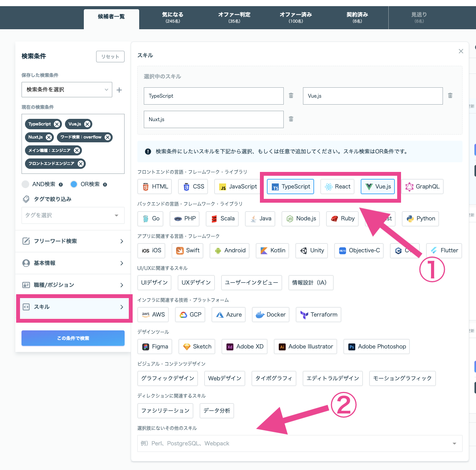Expand the 職種/ポジション section
Image resolution: width=476 pixels, height=470 pixels.
(x=73, y=285)
